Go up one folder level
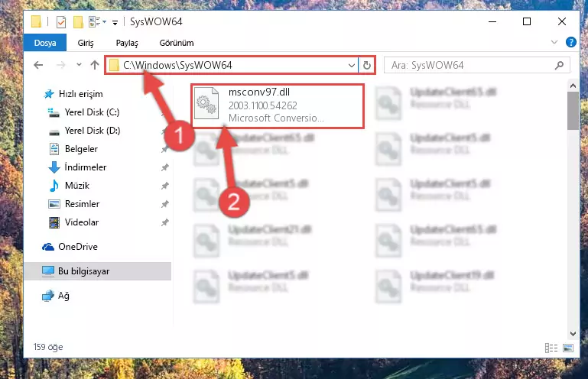Viewport: 588px width, 379px height. pos(95,65)
